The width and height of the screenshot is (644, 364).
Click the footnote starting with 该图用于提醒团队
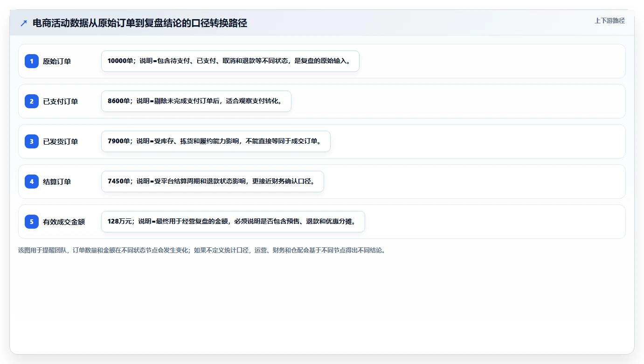[x=202, y=250]
